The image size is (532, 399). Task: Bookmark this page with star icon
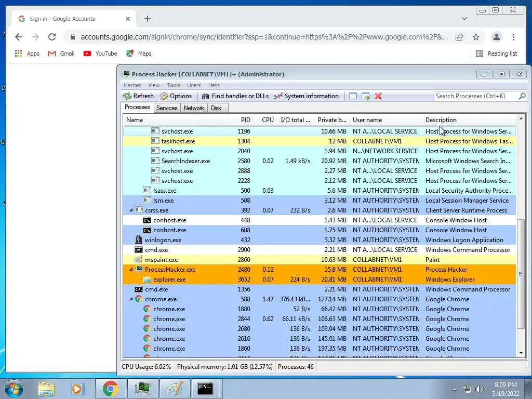476,37
